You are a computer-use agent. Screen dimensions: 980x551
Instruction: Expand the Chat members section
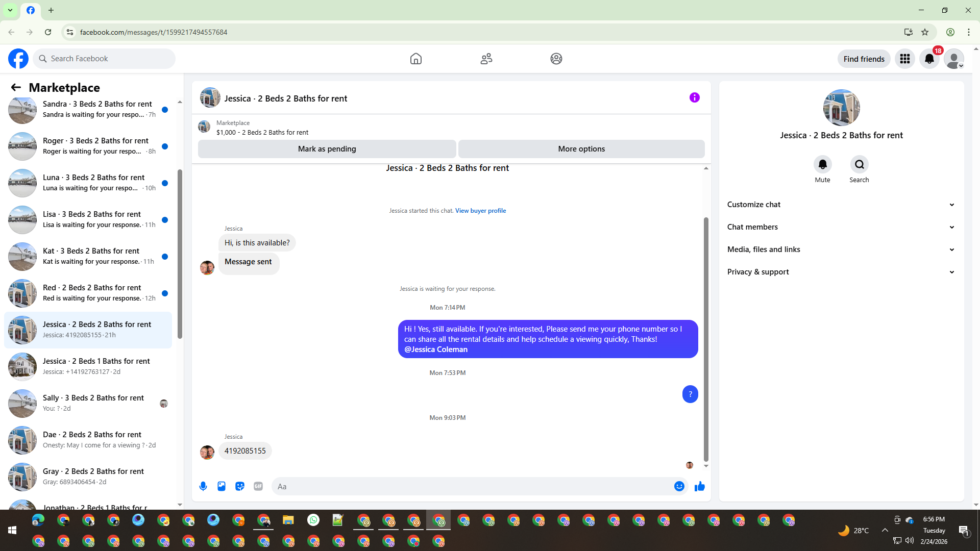tap(841, 227)
